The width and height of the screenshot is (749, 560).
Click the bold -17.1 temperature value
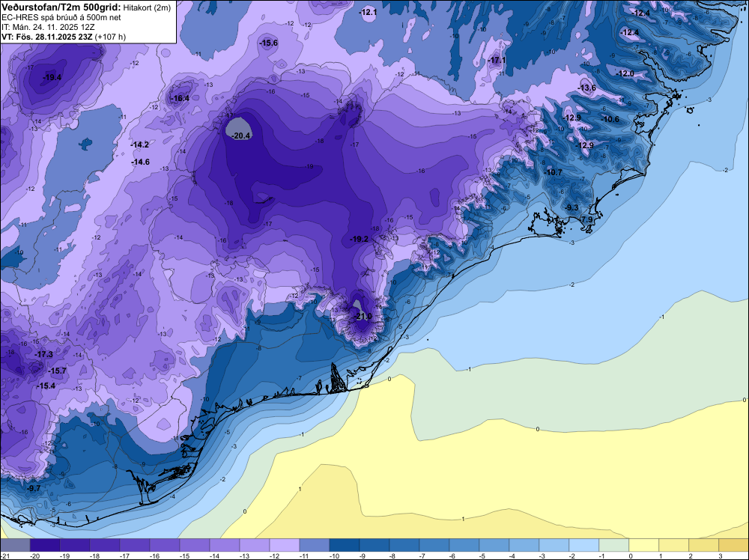pos(497,60)
